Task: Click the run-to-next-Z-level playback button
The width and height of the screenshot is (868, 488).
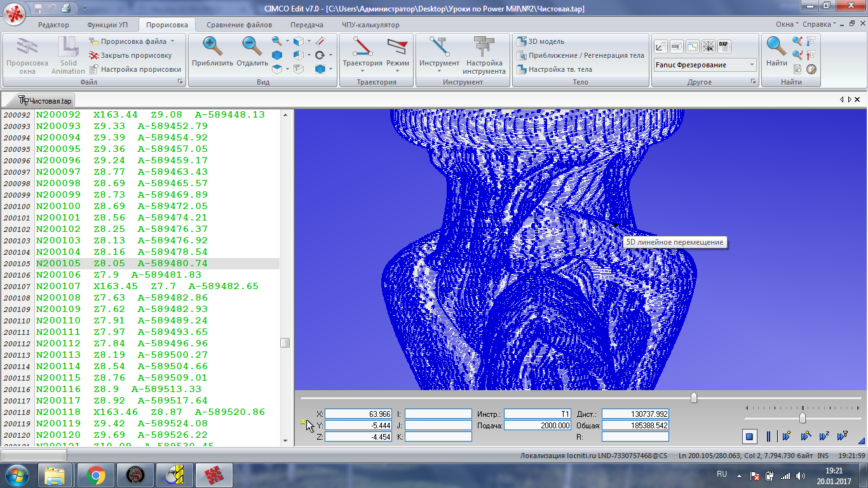Action: click(824, 436)
